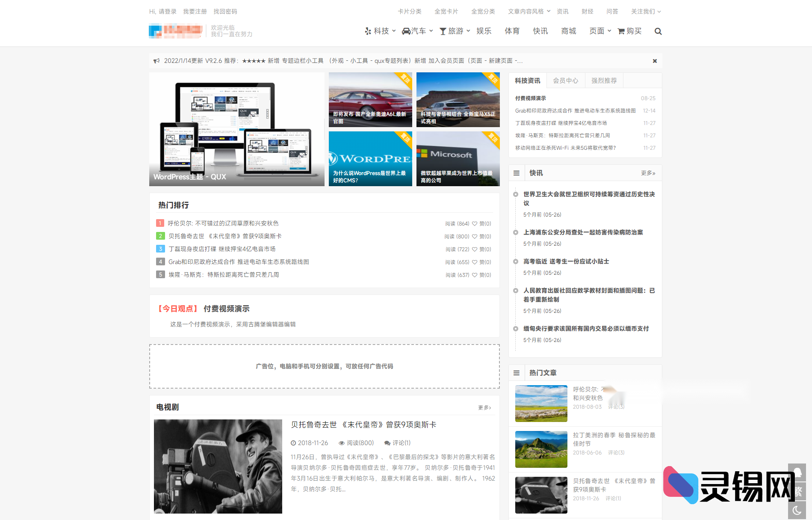Viewport: 812px width, 520px height.
Task: Open the search magnifier icon
Action: 658,31
